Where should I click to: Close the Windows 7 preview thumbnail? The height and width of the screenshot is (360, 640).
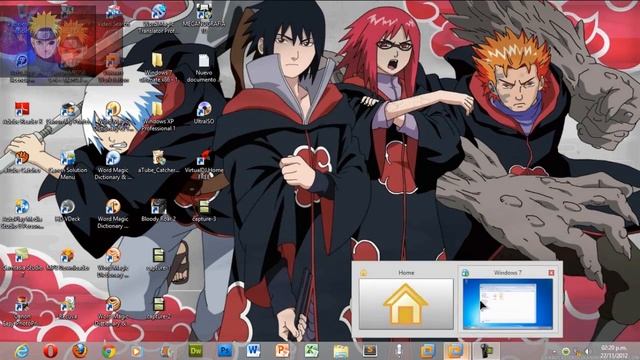[551, 272]
